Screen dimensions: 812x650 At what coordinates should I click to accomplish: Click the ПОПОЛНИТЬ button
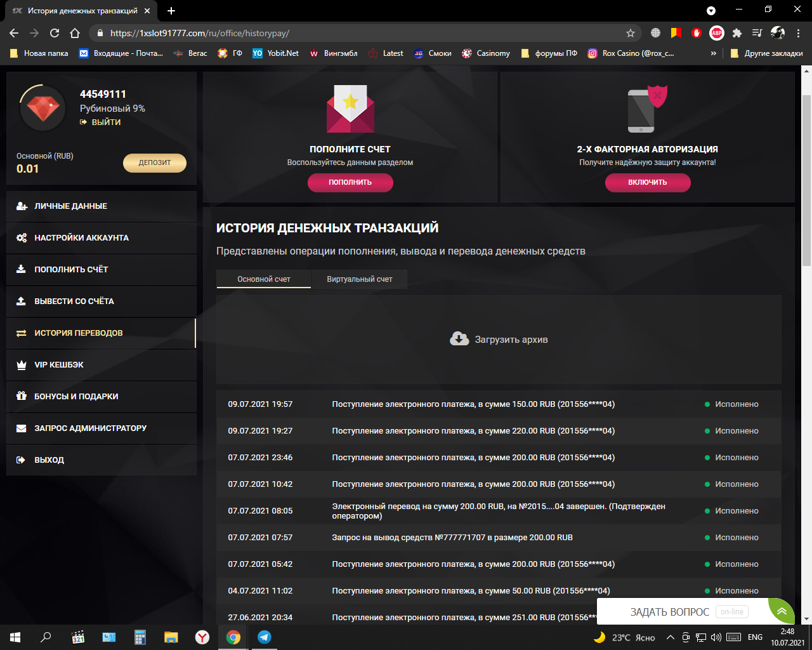pyautogui.click(x=350, y=182)
